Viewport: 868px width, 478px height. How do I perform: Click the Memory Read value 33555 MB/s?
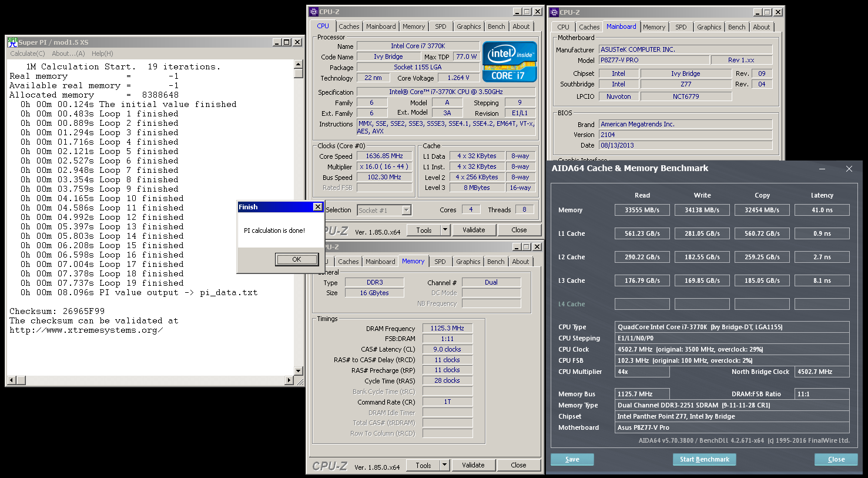642,210
